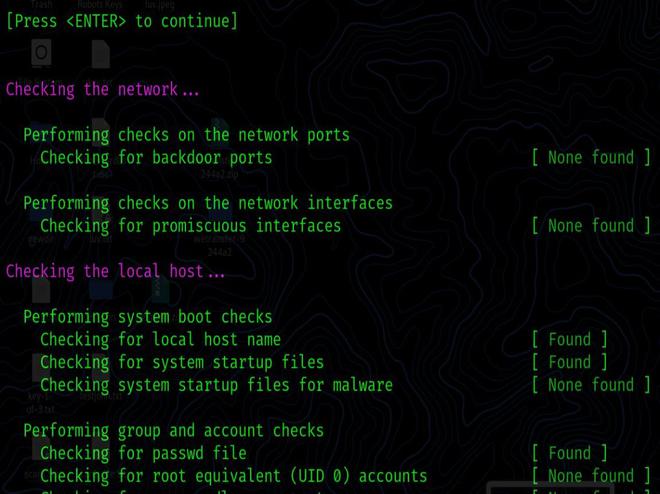
Task: Click the None found result for promiscuous interfaces
Action: (591, 225)
